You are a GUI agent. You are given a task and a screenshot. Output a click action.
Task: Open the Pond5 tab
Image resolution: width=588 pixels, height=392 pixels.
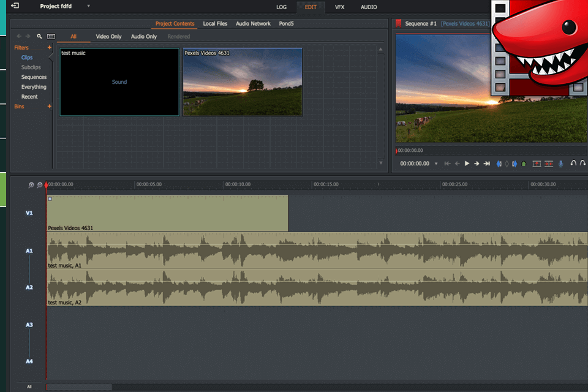[x=286, y=24]
